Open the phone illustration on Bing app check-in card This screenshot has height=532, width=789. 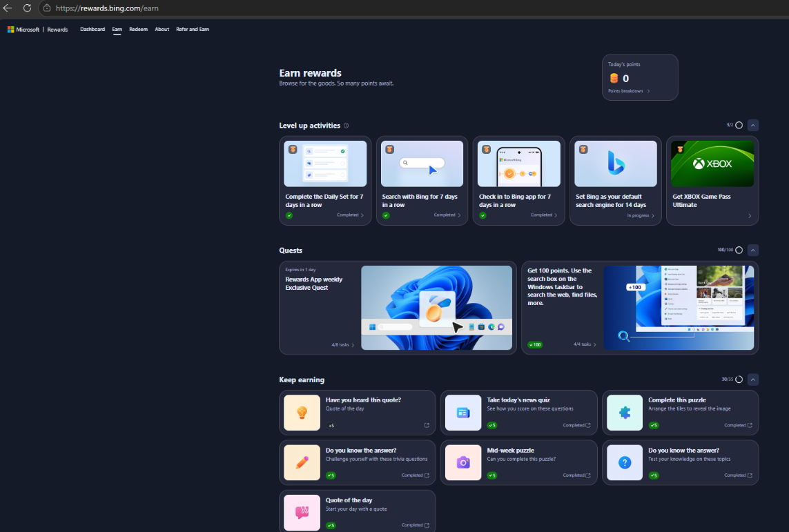(x=519, y=164)
